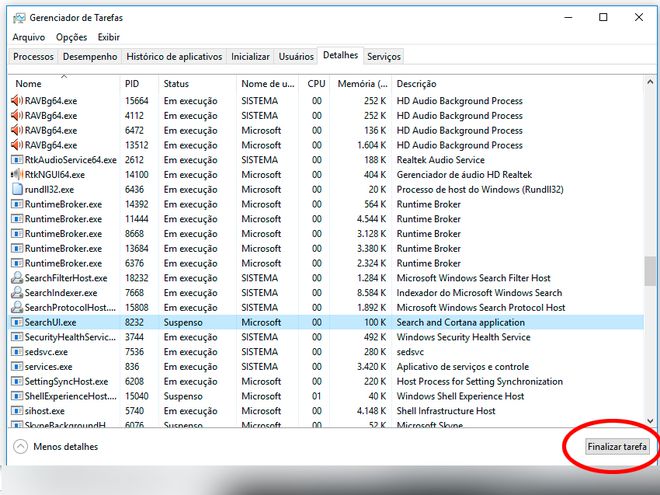Click the icon of RuntimeBroker.exe PID 11444
Viewport: 660px width, 495px height.
pos(17,219)
